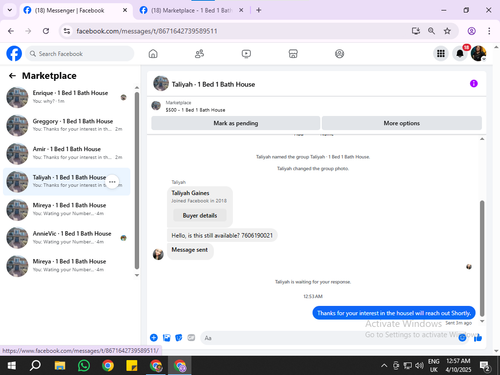Show hidden system tray icons
The image size is (500, 375).
pos(384,366)
